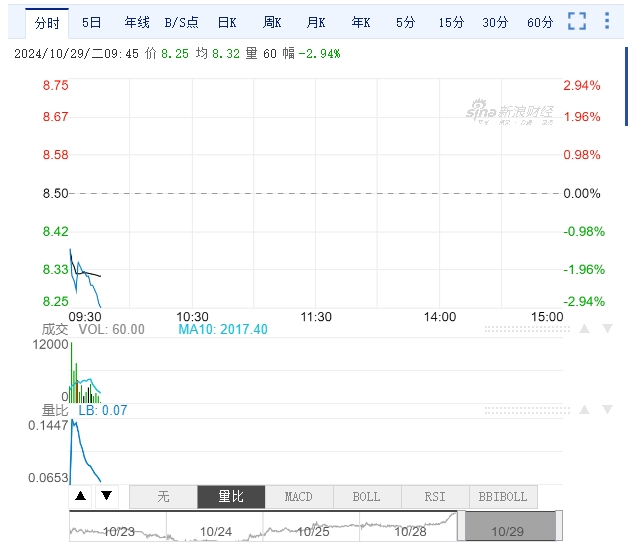The width and height of the screenshot is (628, 548).
Task: Select the BOLL indicator button
Action: click(367, 497)
